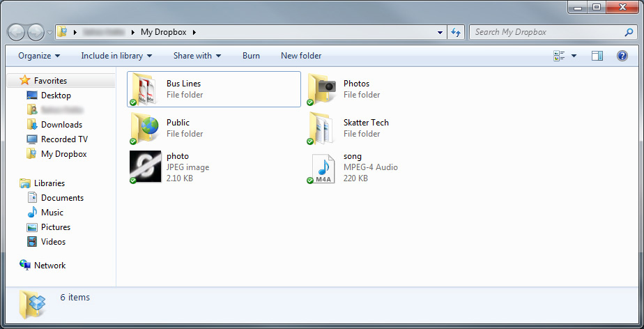The image size is (644, 329).
Task: Toggle the preview pane button
Action: click(x=597, y=56)
